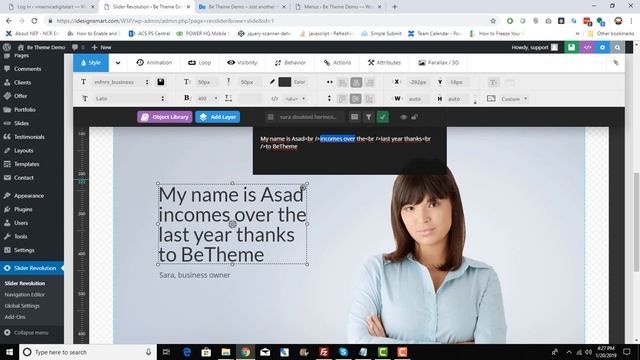640x360 pixels.
Task: Open the layer name selector dropdown
Action: tap(304, 117)
